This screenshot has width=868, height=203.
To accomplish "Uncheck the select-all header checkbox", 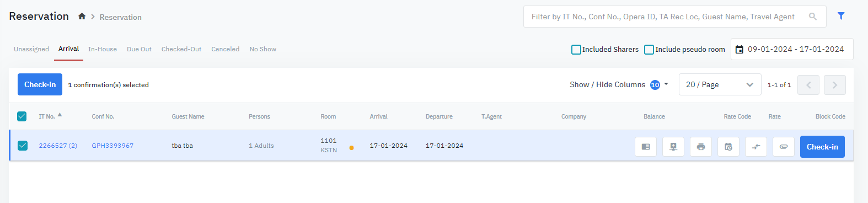I will coord(22,116).
